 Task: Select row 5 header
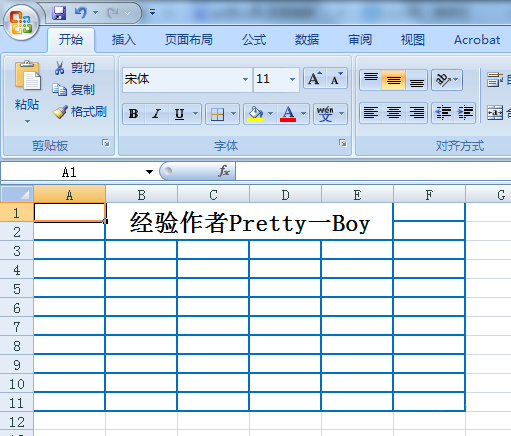tap(17, 289)
